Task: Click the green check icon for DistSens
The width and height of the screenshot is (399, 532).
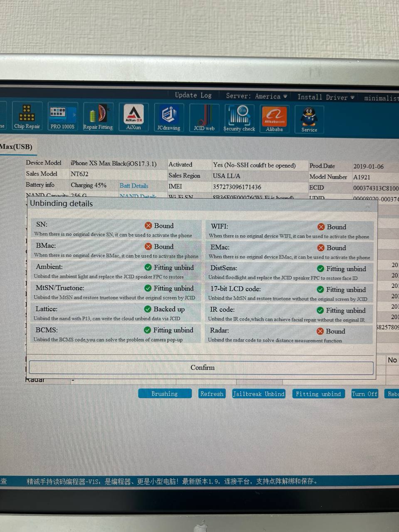Action: click(320, 268)
